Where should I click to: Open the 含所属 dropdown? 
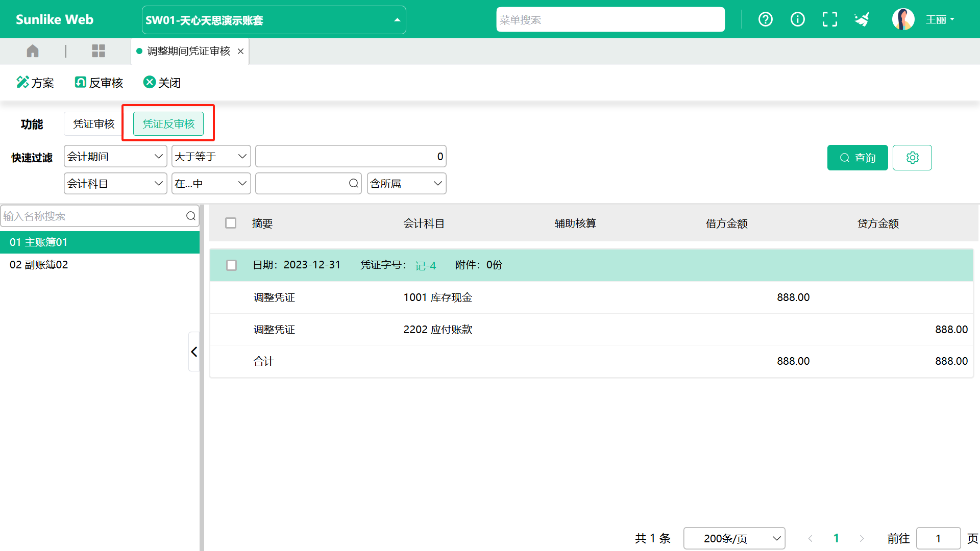pyautogui.click(x=406, y=184)
